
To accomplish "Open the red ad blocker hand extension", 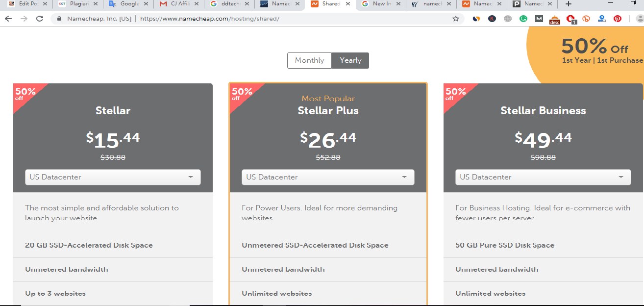I will [570, 19].
